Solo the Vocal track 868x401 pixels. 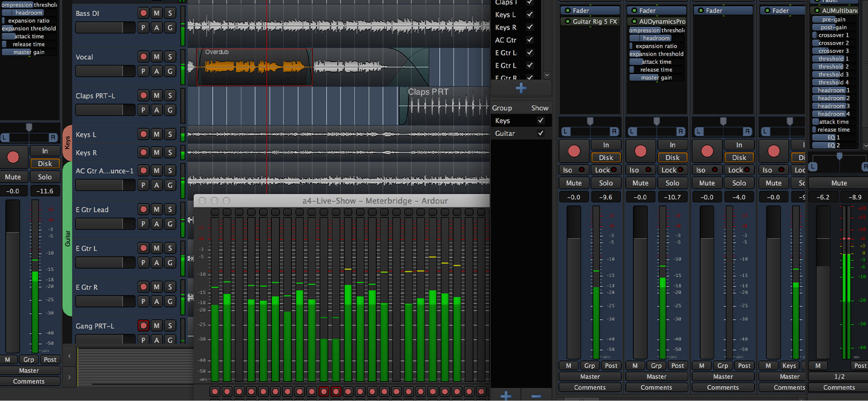[x=170, y=56]
